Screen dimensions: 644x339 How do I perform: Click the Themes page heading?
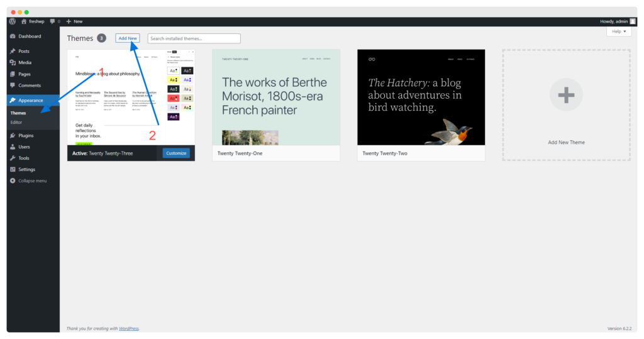(80, 38)
